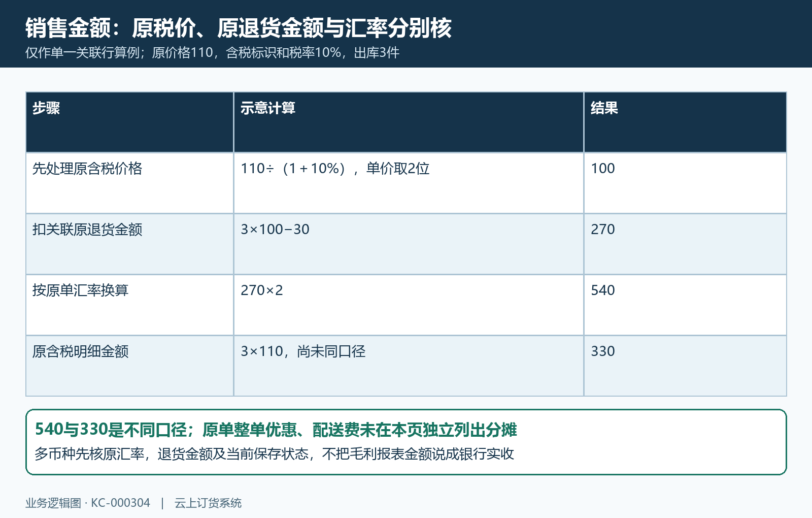The width and height of the screenshot is (812, 518).
Task: Click the title 销售金额：原税价、原退货金额与汇率分别核
Action: point(239,28)
